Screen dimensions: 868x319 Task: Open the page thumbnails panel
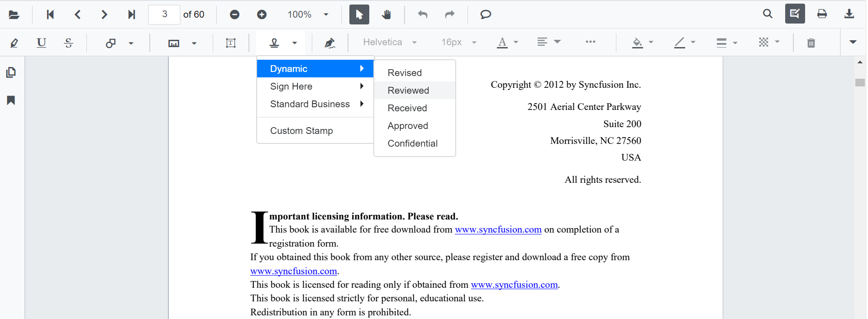[11, 72]
